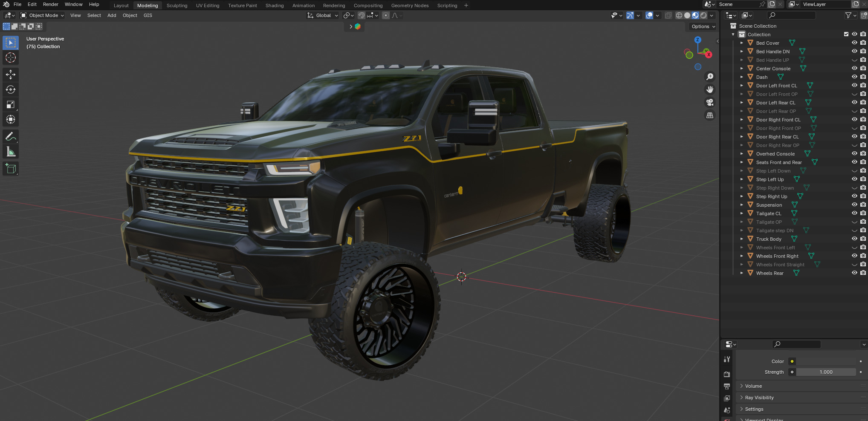Open the Render properties tab icon
Viewport: 868px width, 421px height.
tap(727, 374)
